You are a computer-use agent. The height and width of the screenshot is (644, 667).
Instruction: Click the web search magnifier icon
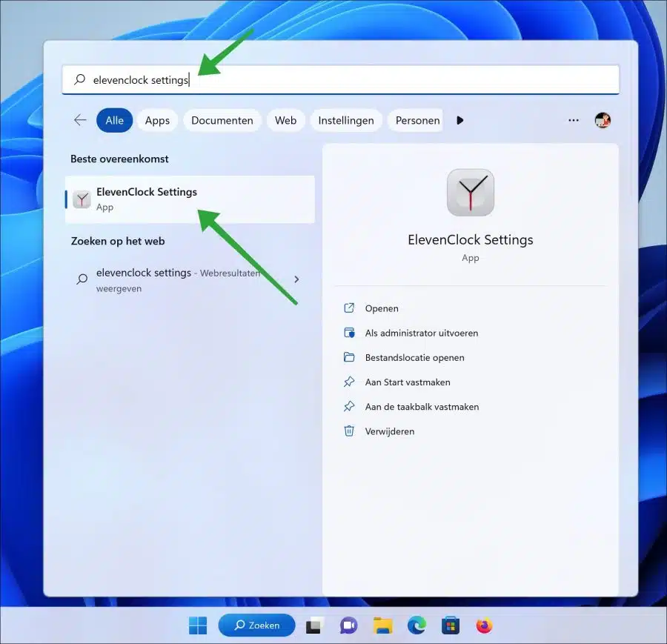[x=82, y=279]
